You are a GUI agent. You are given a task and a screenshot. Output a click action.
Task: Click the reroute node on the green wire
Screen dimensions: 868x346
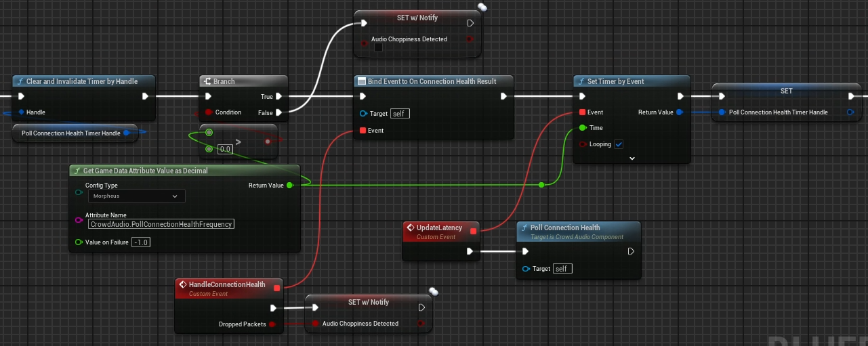(x=541, y=185)
